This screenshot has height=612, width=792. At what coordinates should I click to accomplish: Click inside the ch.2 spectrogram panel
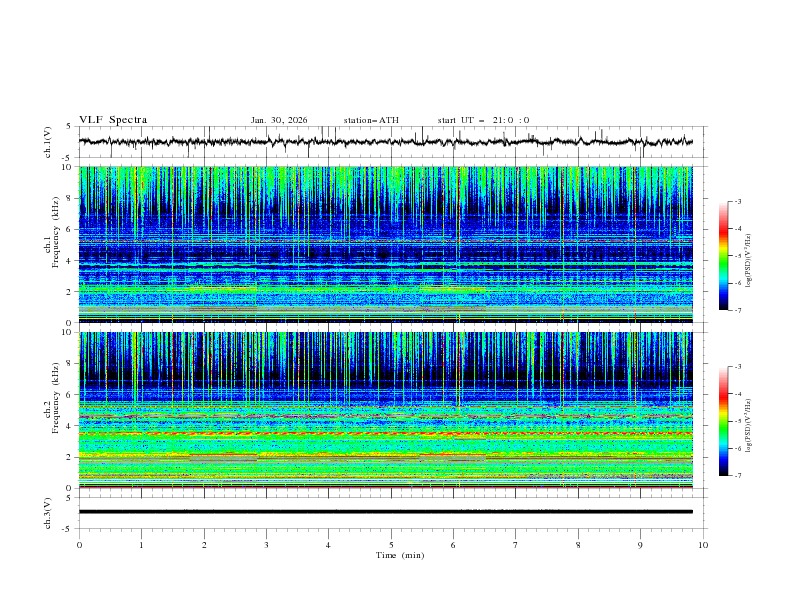(391, 409)
